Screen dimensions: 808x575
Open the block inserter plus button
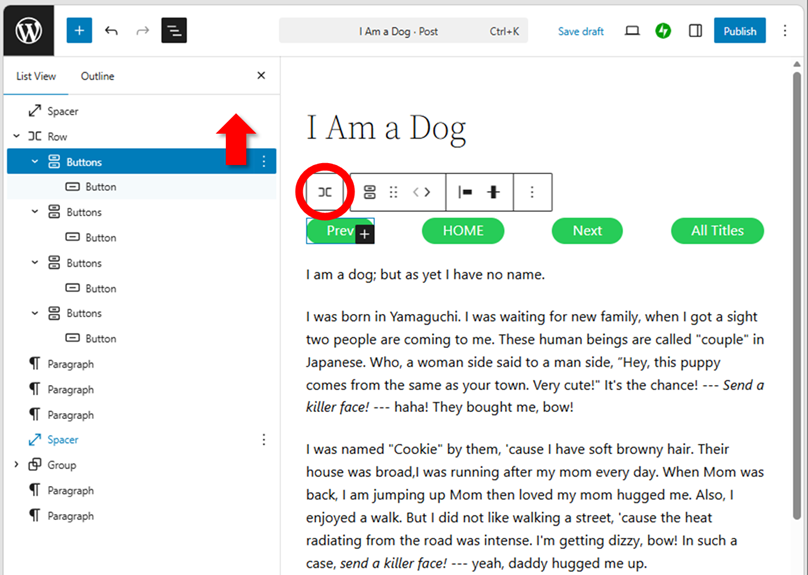coord(79,31)
